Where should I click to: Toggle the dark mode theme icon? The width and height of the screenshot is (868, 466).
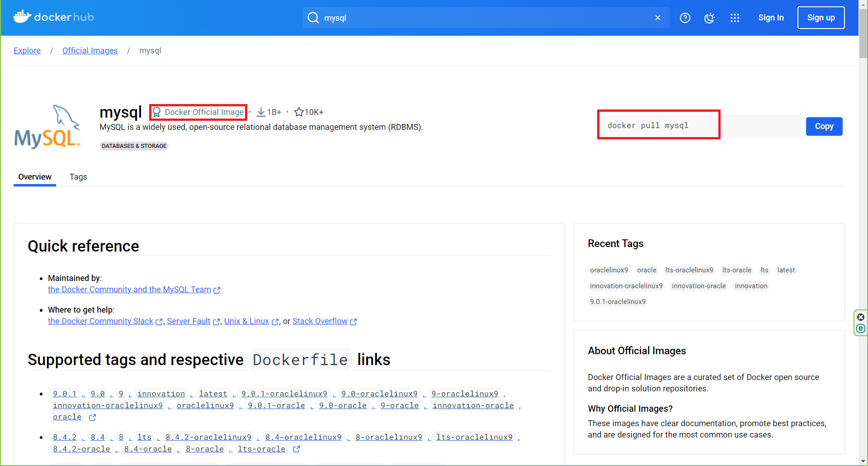(709, 18)
